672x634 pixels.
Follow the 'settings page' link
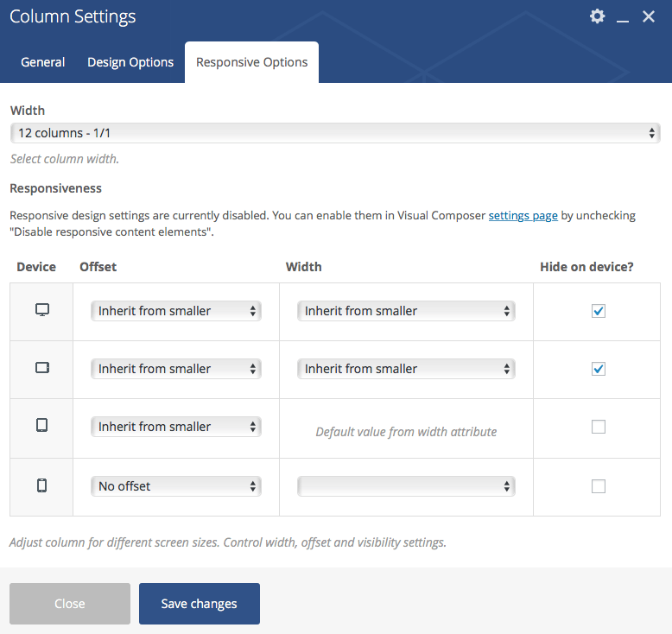(x=523, y=215)
